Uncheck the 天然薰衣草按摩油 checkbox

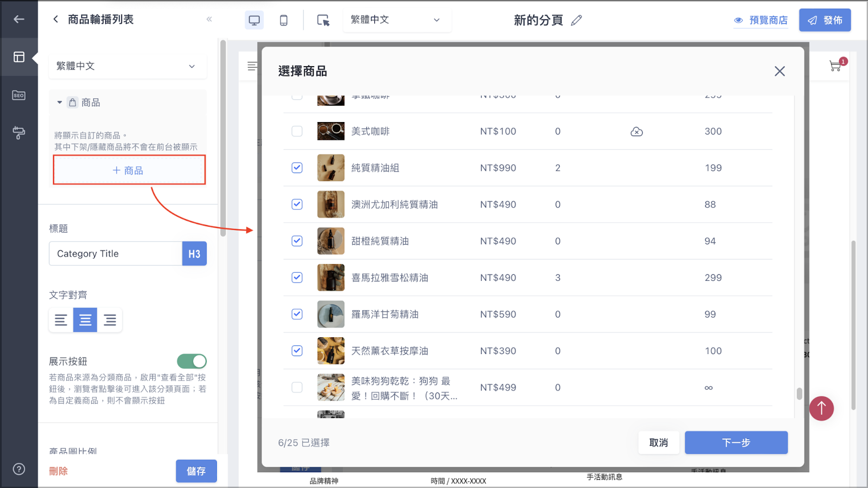click(297, 351)
